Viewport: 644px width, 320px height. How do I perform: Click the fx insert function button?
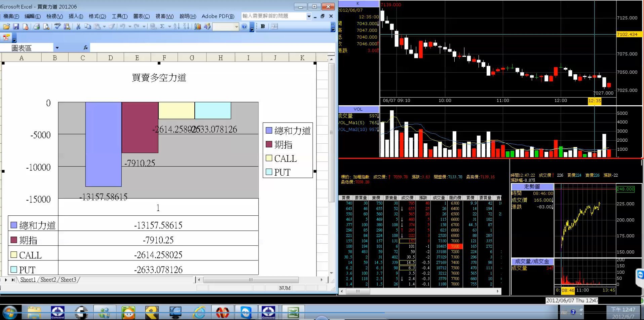pyautogui.click(x=86, y=48)
